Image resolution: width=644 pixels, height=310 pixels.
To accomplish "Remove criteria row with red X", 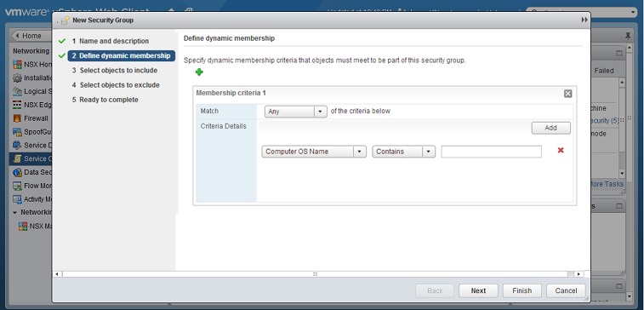I will 561,151.
